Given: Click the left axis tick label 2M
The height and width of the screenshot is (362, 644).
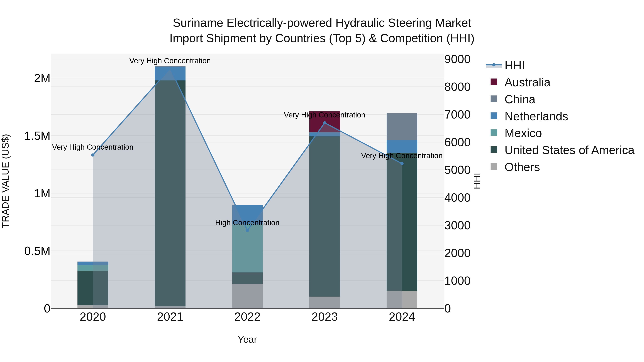Looking at the screenshot, I should coord(42,78).
